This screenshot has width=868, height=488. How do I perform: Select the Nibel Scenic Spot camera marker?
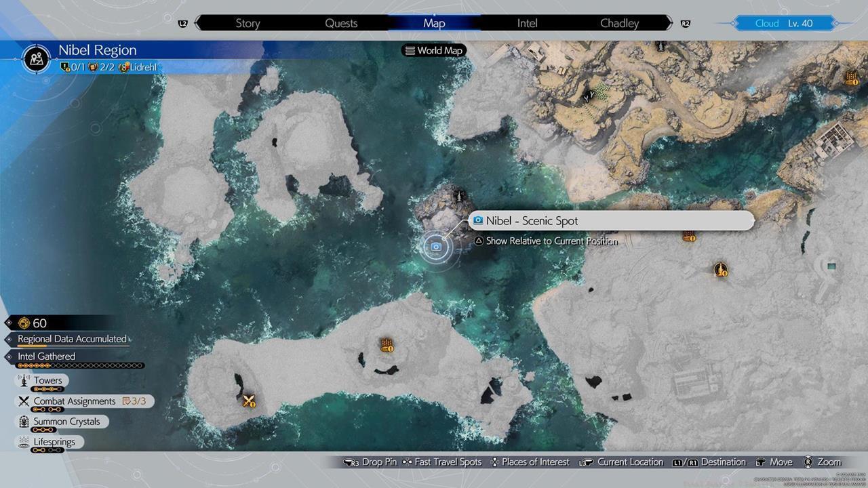tap(436, 247)
